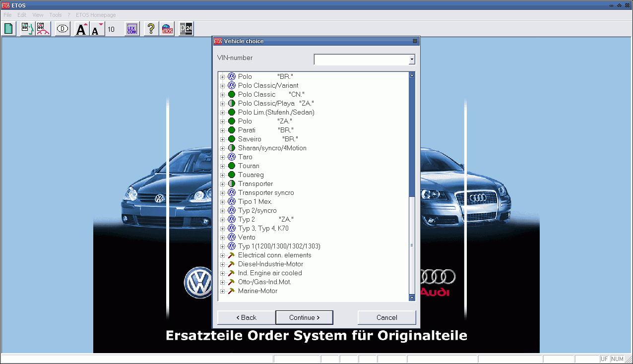Expand the Typ 1(1200/1300/1302/1303) node
Viewport: 633px width, 364px height.
(222, 246)
